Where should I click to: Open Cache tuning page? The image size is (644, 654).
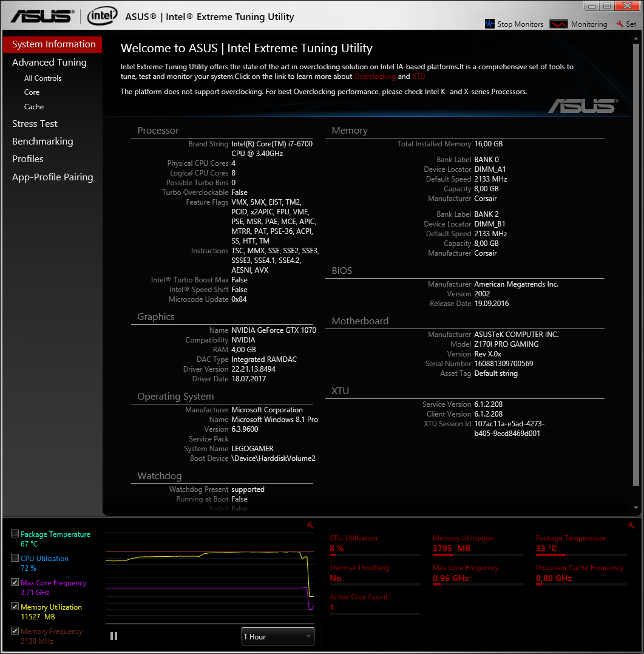(x=34, y=107)
